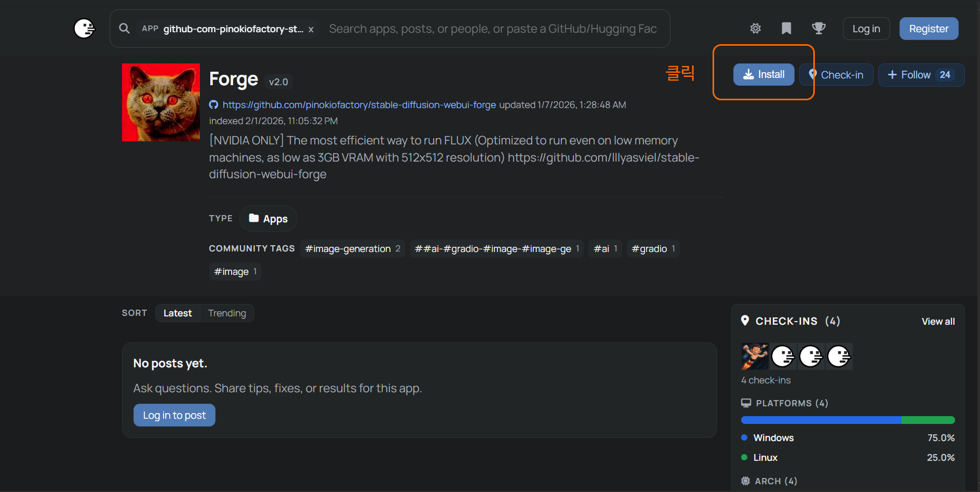The image size is (980, 492).
Task: Click the Log in button
Action: (x=866, y=29)
